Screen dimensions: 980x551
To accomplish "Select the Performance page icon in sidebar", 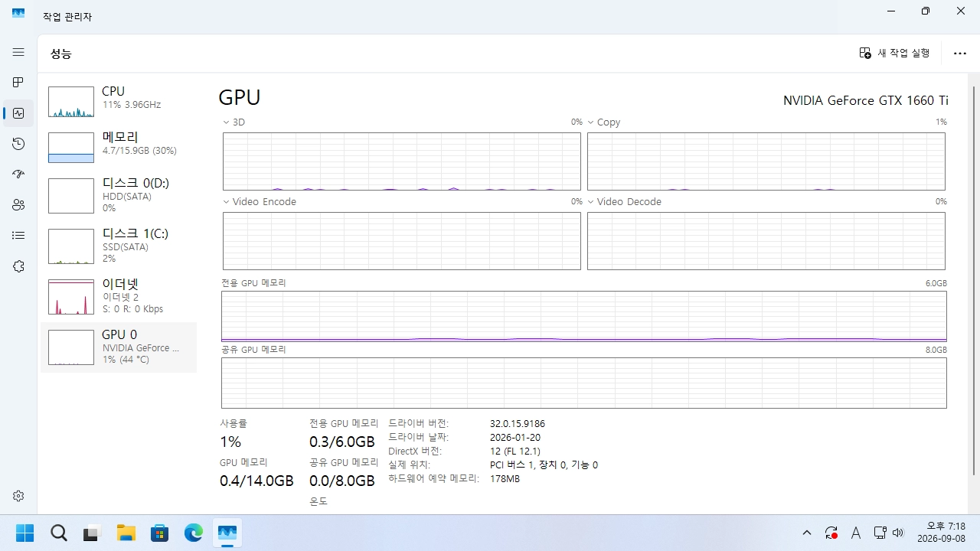I will tap(18, 113).
